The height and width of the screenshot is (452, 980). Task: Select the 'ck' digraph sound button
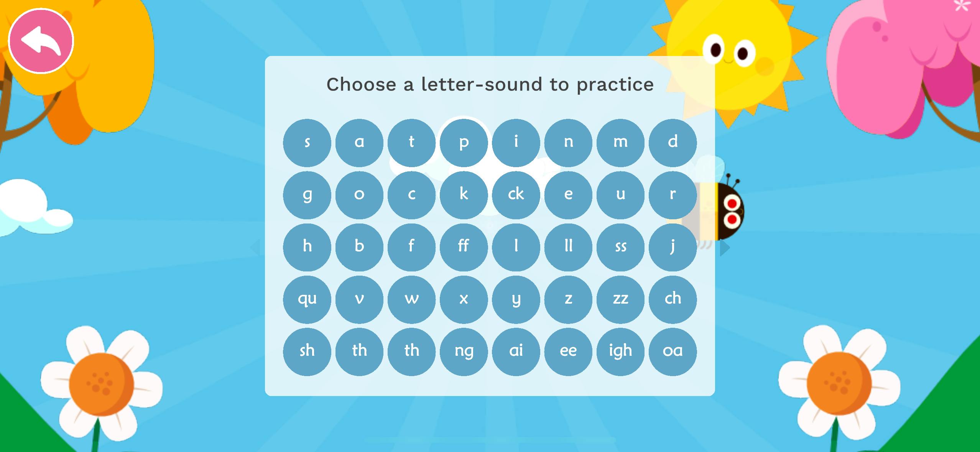pos(515,192)
